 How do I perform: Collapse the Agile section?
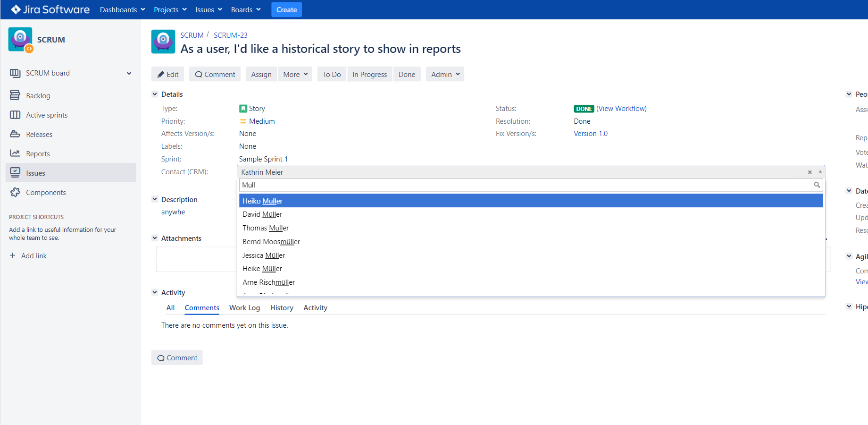(849, 256)
